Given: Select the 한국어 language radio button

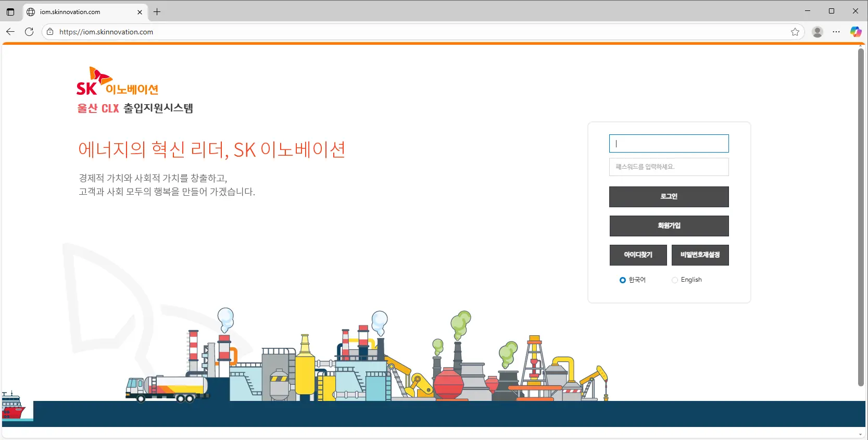Looking at the screenshot, I should click(622, 280).
